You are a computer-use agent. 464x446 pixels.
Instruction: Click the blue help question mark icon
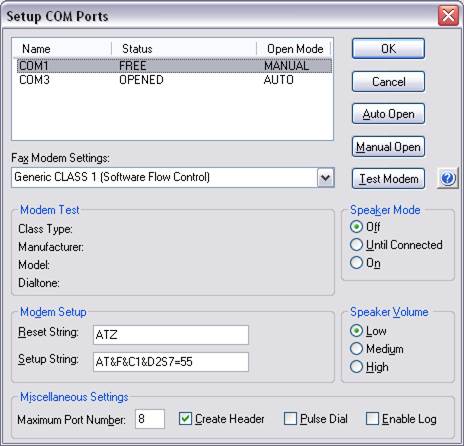tap(448, 179)
